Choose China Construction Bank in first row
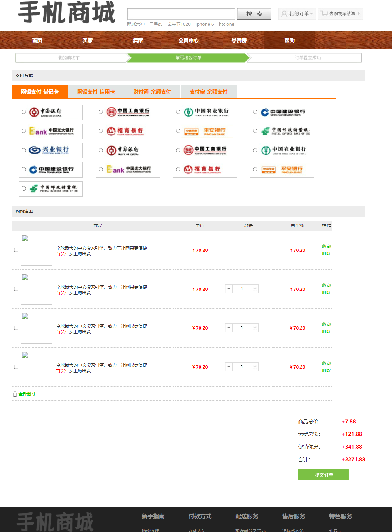Viewport: 392px width, 532px height. pos(255,112)
